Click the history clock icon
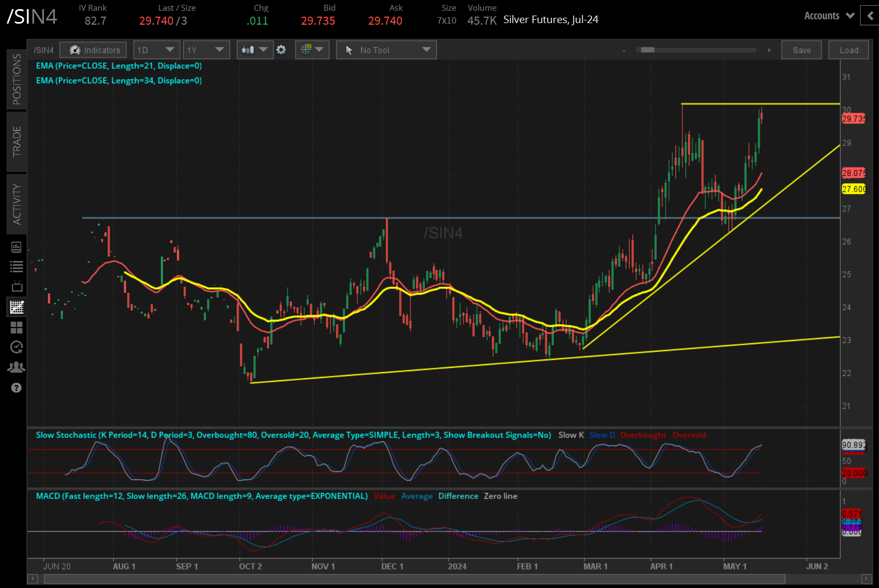879x588 pixels. (16, 347)
